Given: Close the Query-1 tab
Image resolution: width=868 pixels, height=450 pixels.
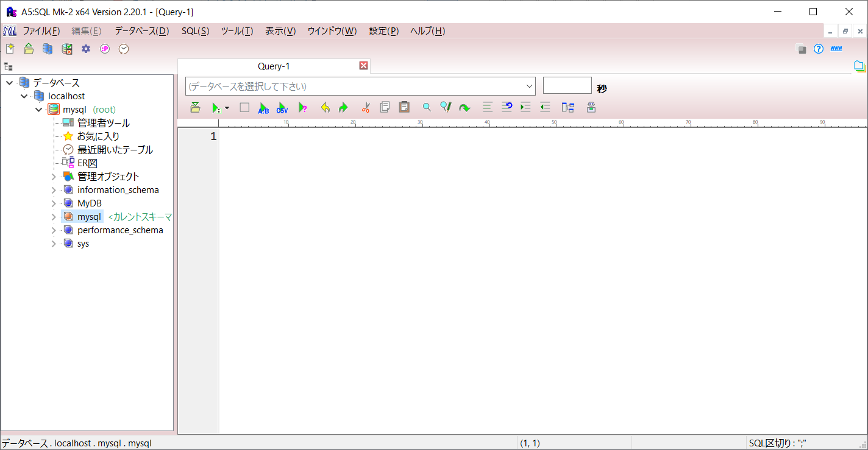Looking at the screenshot, I should coord(363,66).
